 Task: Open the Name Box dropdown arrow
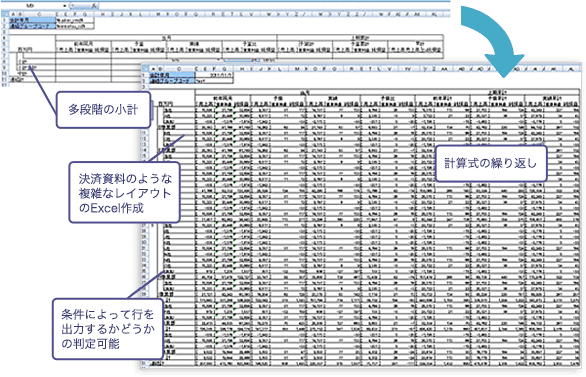click(65, 6)
